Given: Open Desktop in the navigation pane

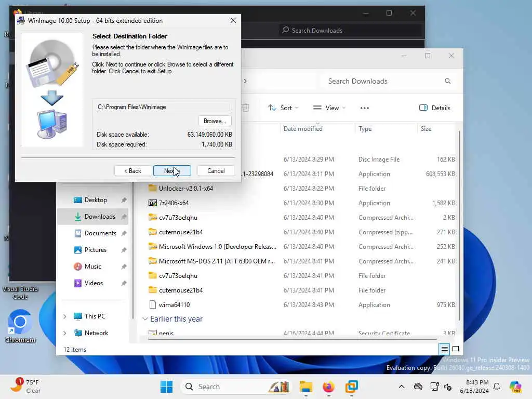Looking at the screenshot, I should point(96,200).
